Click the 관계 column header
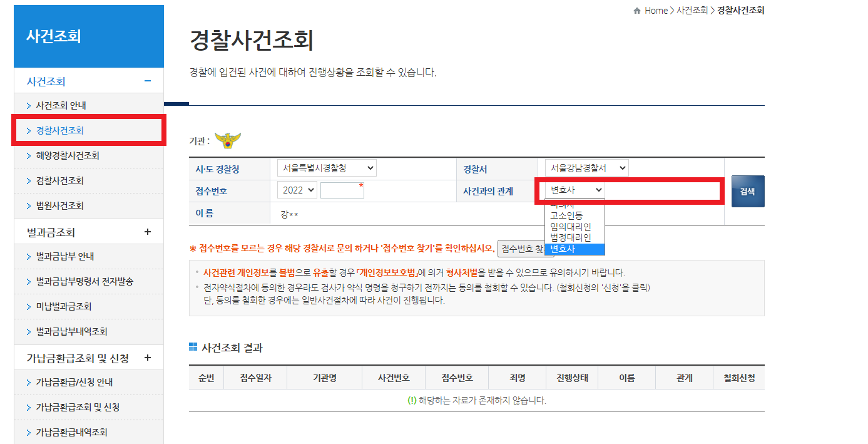The height and width of the screenshot is (444, 868). (x=685, y=378)
